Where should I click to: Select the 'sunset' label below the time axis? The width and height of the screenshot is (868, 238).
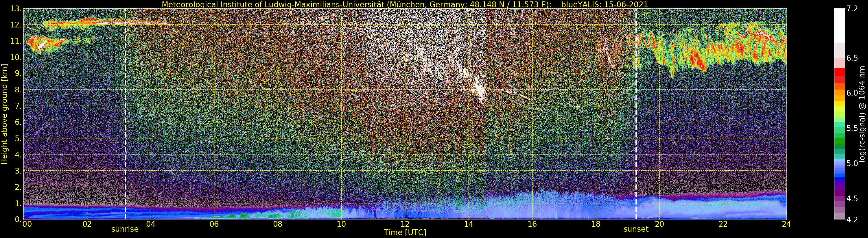(636, 229)
